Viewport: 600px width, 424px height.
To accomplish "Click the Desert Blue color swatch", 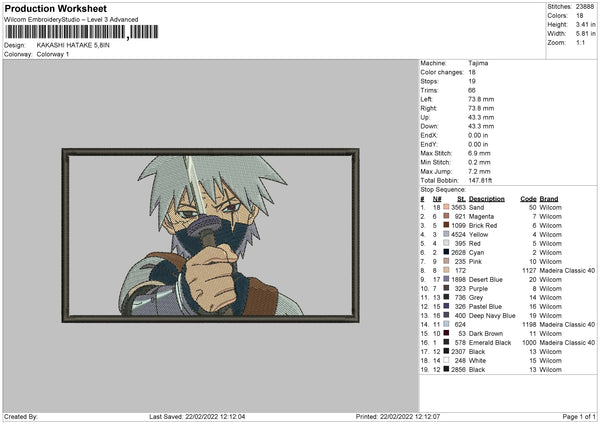I will [446, 279].
